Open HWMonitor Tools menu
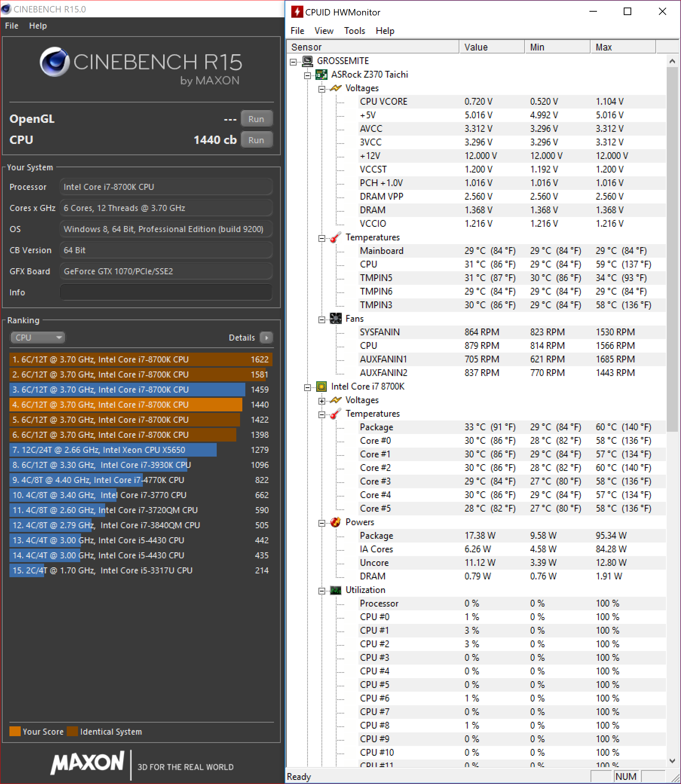Viewport: 681px width, 784px height. [x=355, y=31]
